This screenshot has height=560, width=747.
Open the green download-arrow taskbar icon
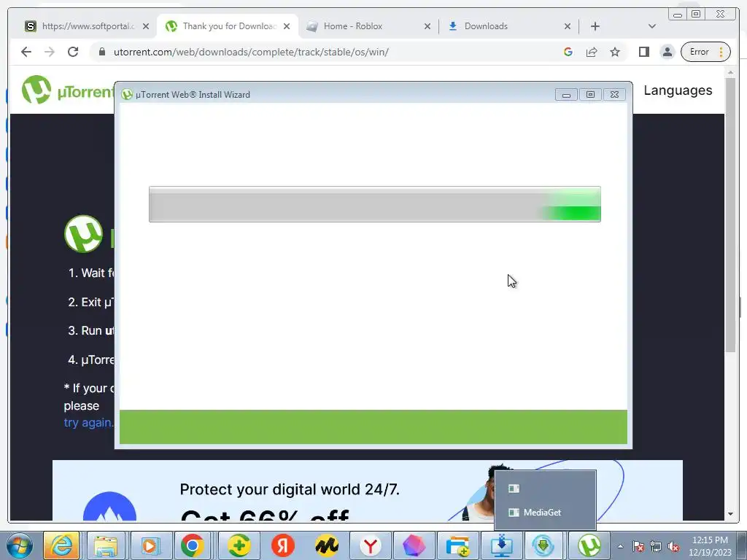point(543,545)
